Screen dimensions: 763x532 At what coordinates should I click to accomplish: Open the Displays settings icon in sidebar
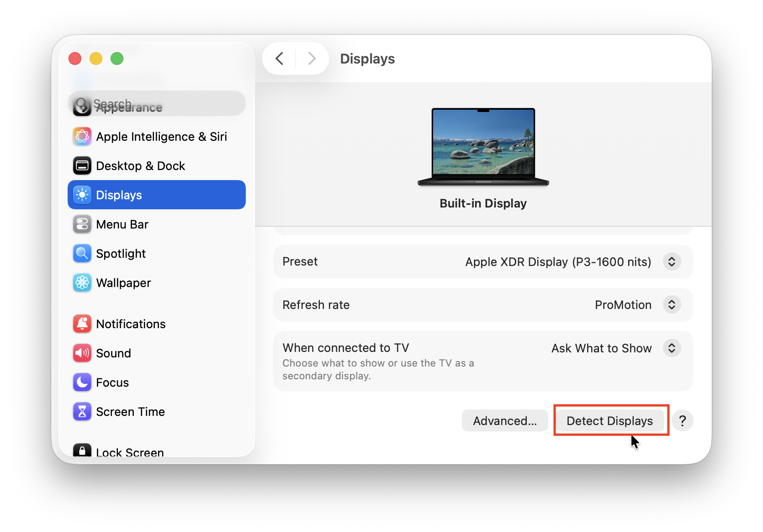pyautogui.click(x=82, y=195)
